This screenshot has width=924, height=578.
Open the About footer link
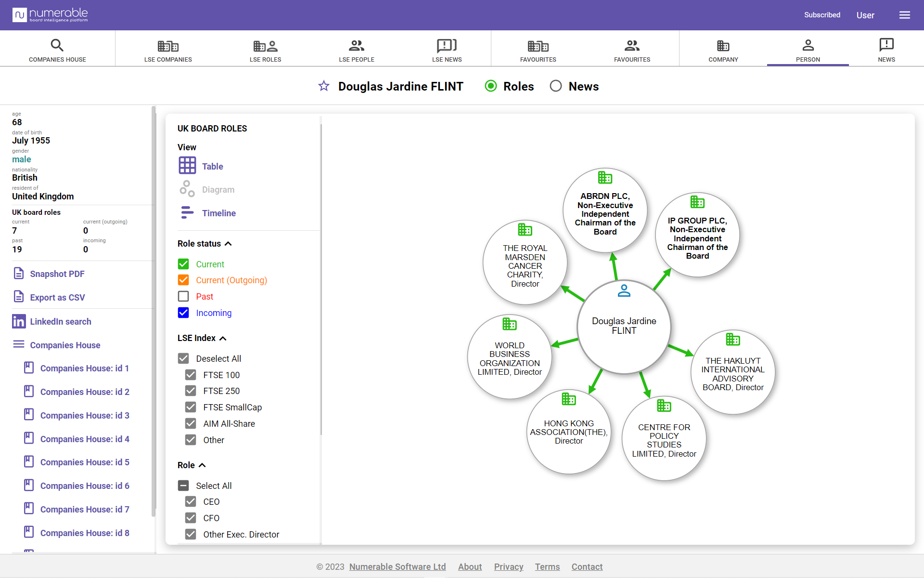[470, 567]
